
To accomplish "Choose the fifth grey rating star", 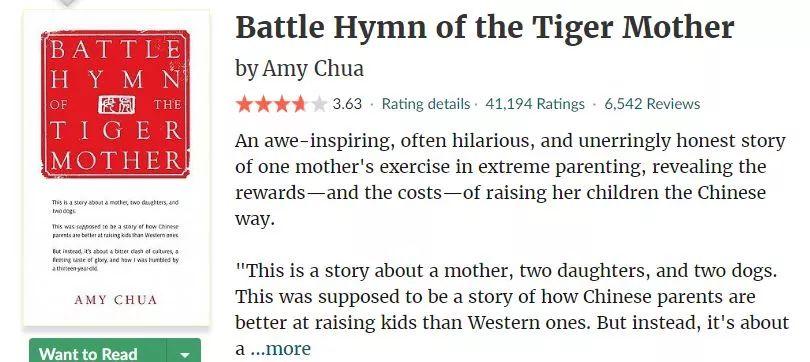I will 319,104.
